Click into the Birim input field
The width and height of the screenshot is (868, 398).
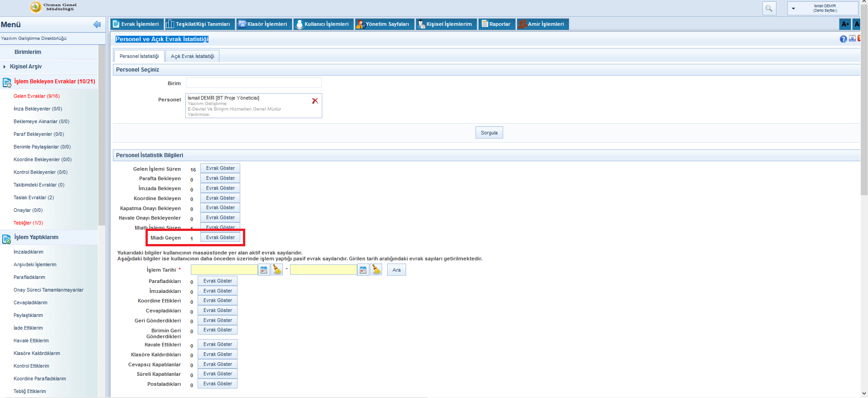point(253,83)
